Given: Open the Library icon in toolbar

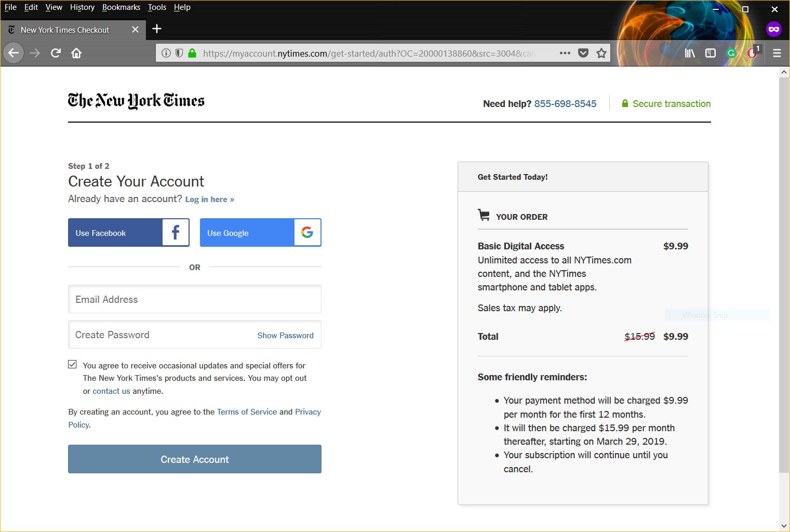Looking at the screenshot, I should coord(690,53).
